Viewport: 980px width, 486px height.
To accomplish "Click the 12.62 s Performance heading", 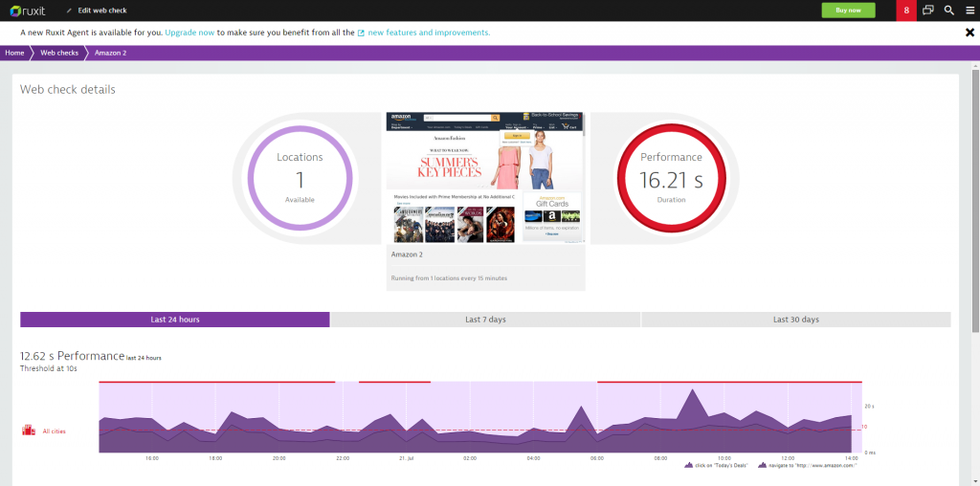I will click(x=72, y=356).
